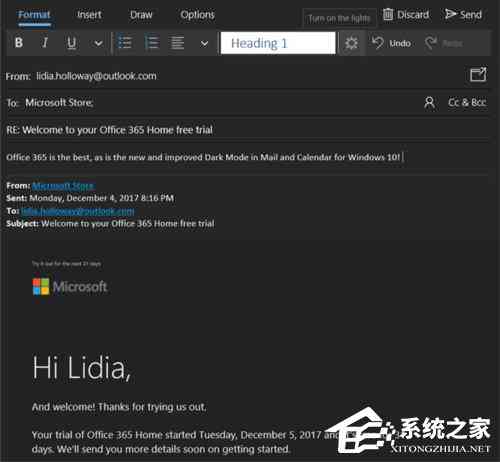The image size is (500, 462).
Task: Click the Redo button
Action: coord(444,43)
